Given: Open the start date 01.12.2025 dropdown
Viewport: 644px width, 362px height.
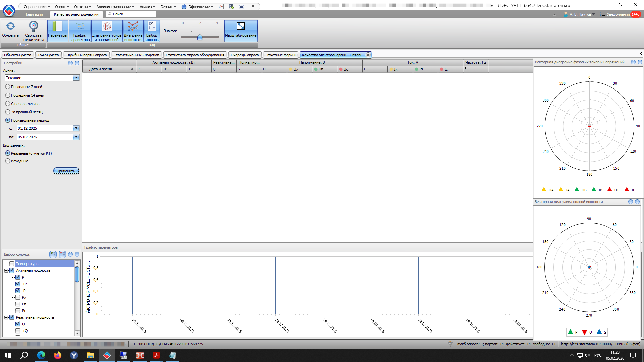Looking at the screenshot, I should 76,128.
